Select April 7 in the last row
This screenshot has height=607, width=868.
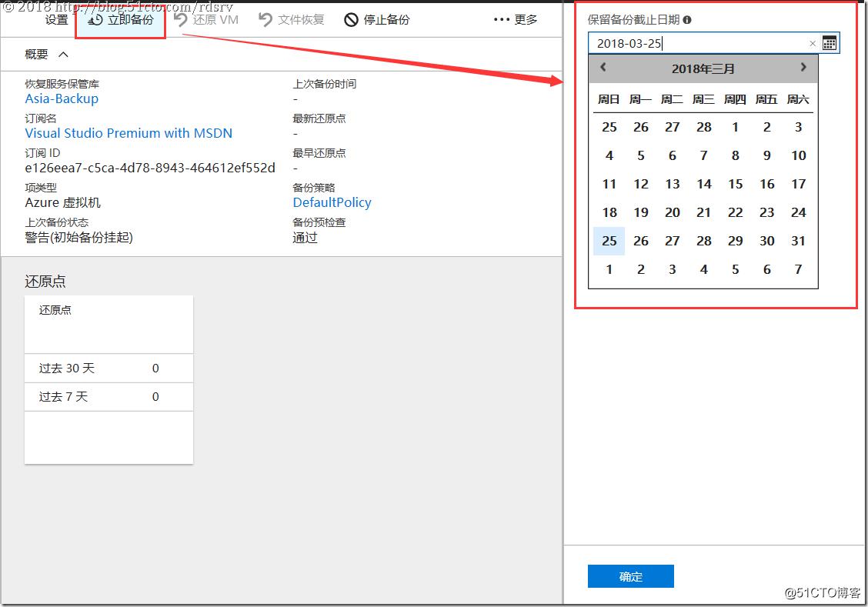[x=798, y=269]
